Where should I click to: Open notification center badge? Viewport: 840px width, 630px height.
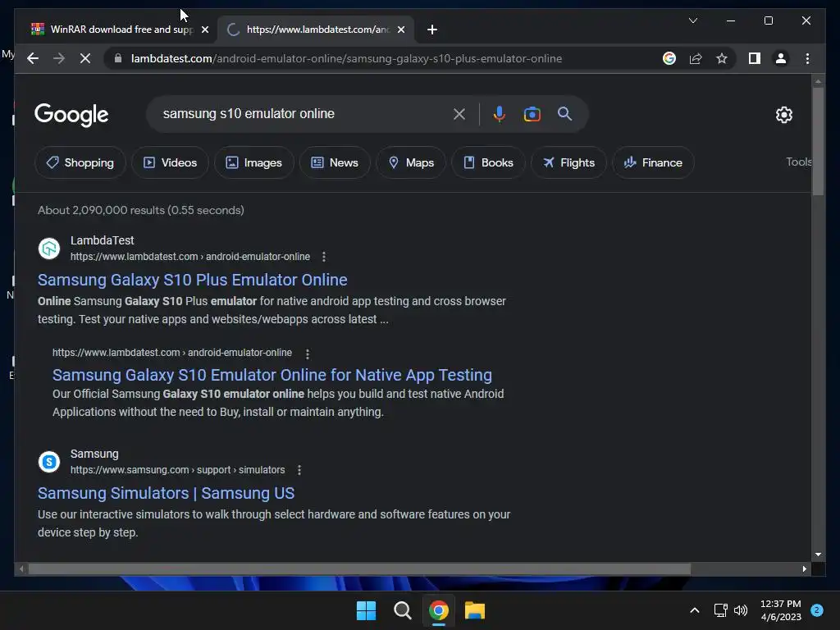coord(816,610)
